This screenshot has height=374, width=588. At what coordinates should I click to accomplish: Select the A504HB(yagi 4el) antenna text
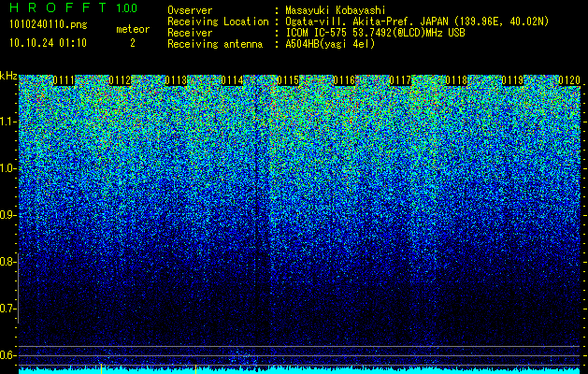click(x=330, y=44)
